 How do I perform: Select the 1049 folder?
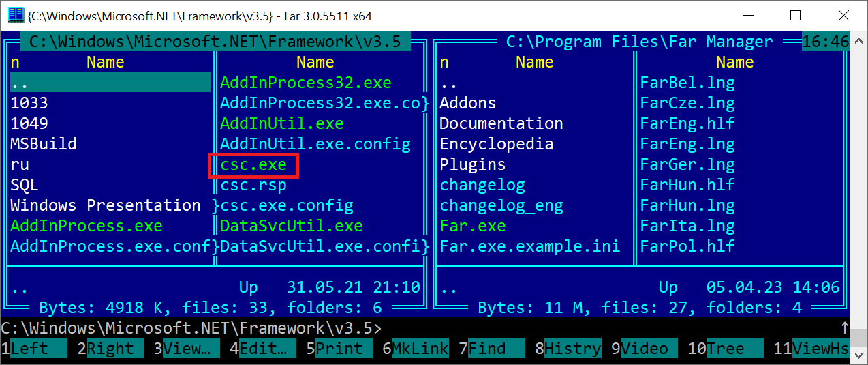29,123
